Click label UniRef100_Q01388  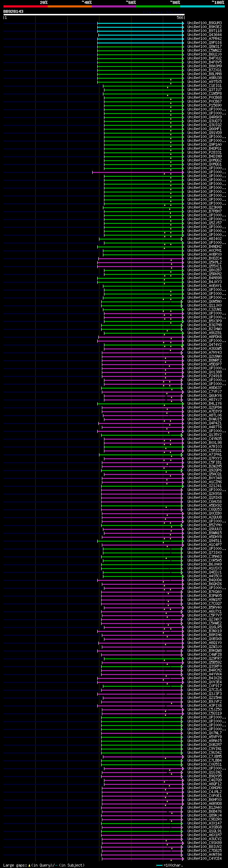pyautogui.click(x=204, y=372)
